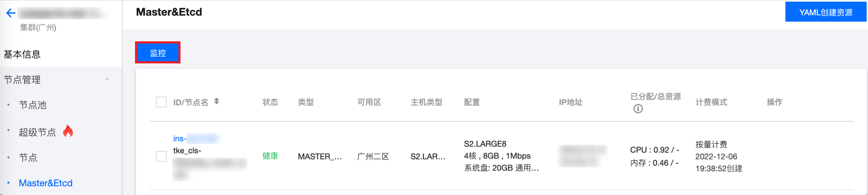Select 超级节点 in the sidebar
This screenshot has height=195, width=868.
37,132
